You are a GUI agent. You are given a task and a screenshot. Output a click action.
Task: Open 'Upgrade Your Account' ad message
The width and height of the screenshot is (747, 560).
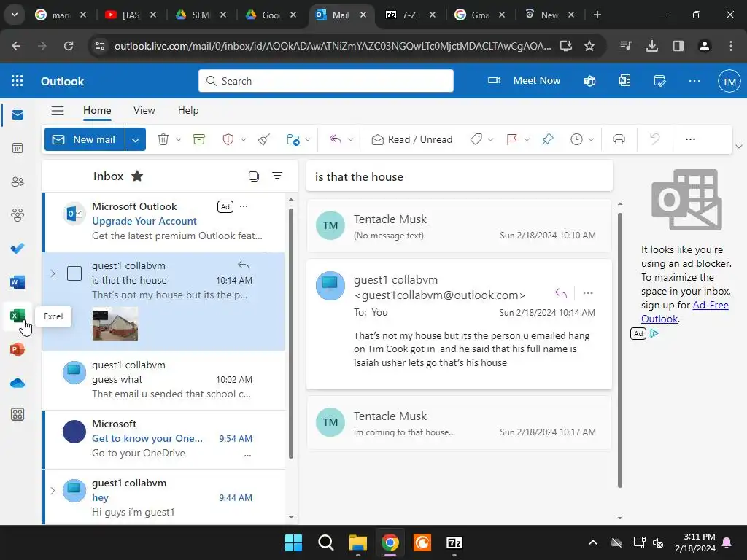[x=164, y=222]
